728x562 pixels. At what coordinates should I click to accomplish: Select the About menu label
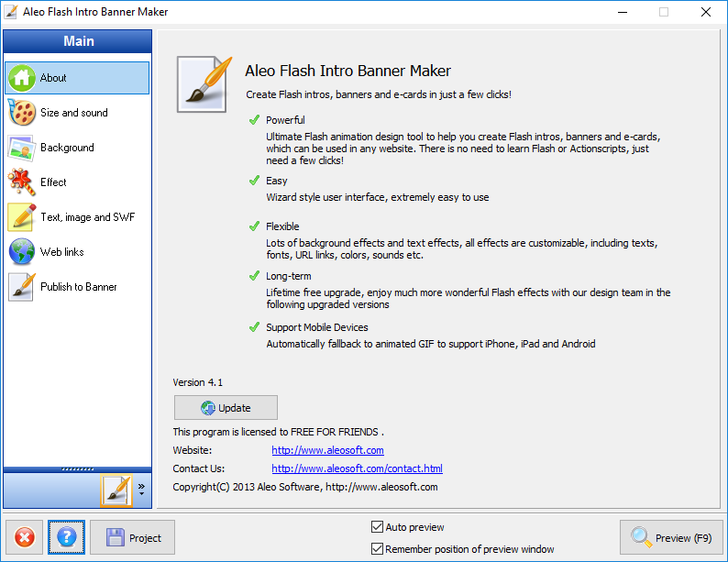click(x=53, y=78)
